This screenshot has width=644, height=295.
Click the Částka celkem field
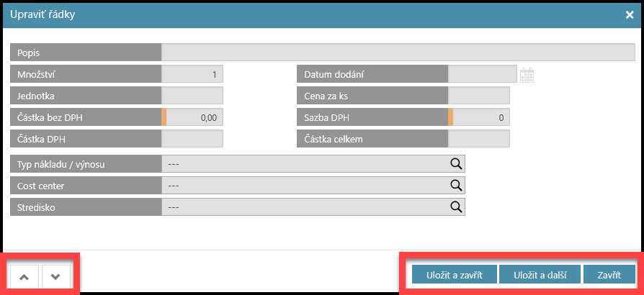point(478,138)
